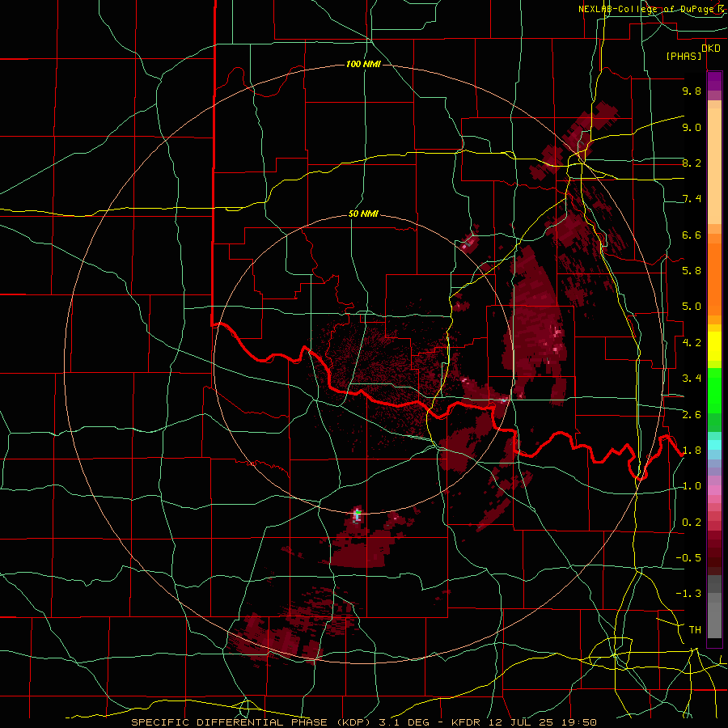Click the 100 NMI range ring label
Viewport: 728px width, 728px height.
click(363, 64)
